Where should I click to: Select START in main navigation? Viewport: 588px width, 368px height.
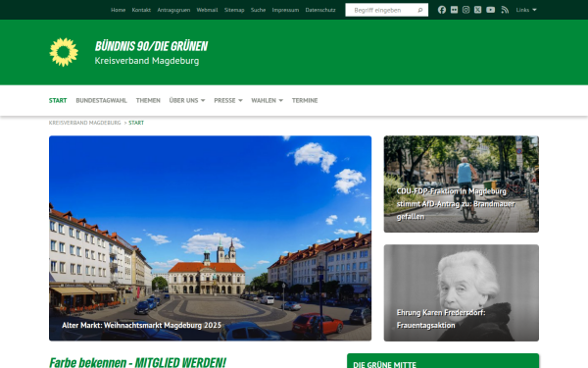[58, 101]
